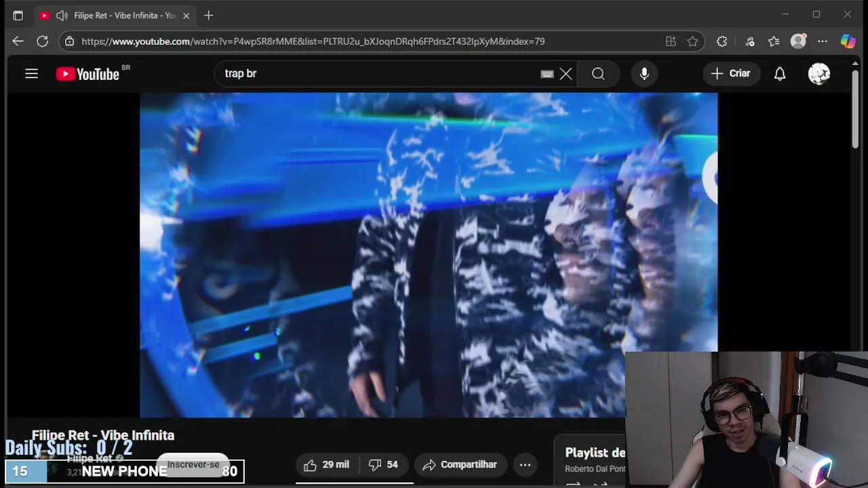Dislike the video showing 54
Screen dimensions: 868x488
point(383,464)
